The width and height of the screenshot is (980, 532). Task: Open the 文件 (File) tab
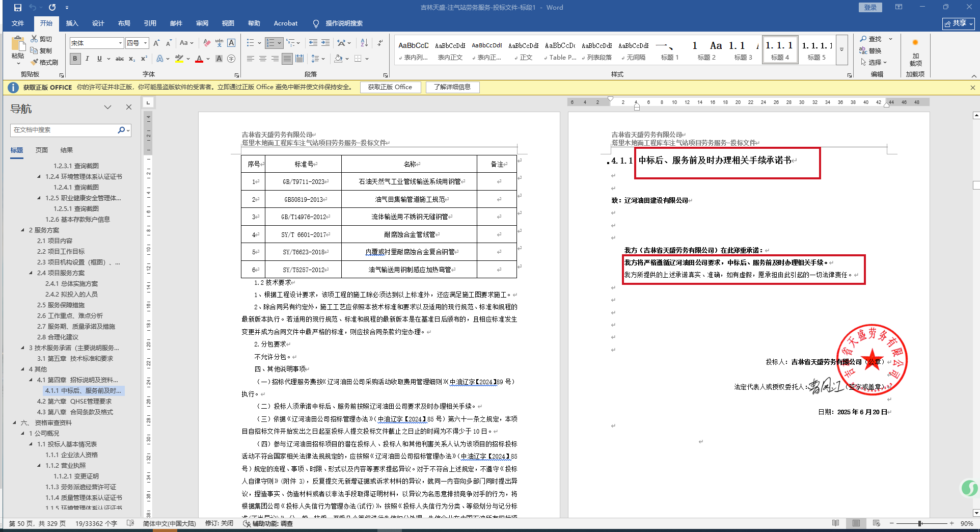tap(18, 23)
